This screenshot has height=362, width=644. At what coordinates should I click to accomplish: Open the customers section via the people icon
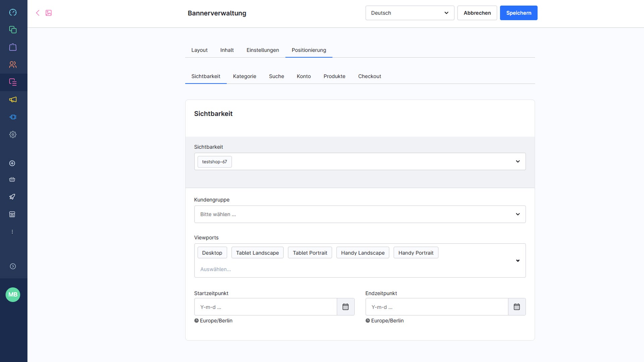click(13, 65)
